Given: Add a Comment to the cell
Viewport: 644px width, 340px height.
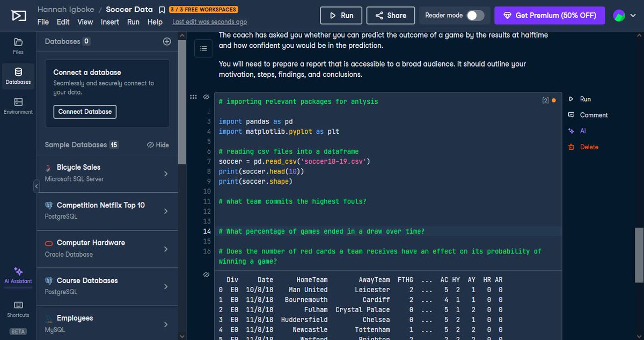Looking at the screenshot, I should [588, 115].
